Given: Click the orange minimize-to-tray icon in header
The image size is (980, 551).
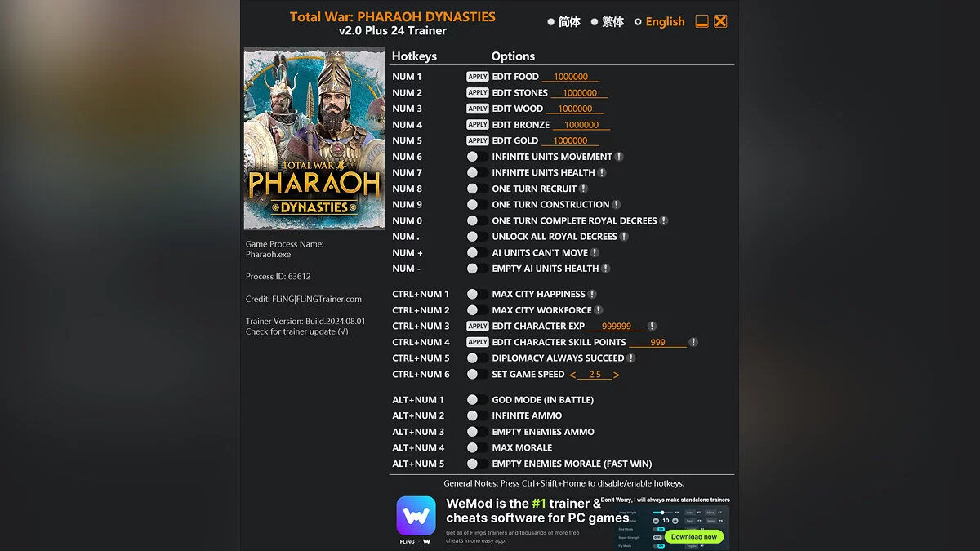Looking at the screenshot, I should [702, 22].
